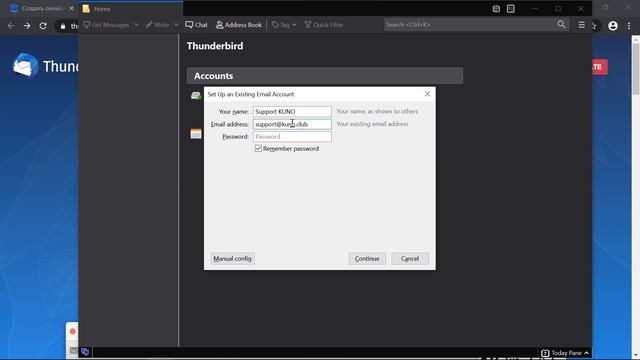The width and height of the screenshot is (640, 360).
Task: Click the Password field
Action: point(292,137)
